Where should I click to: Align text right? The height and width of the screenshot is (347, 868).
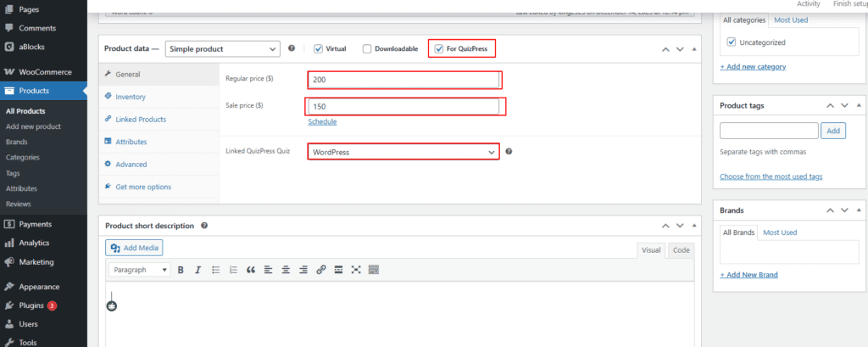tap(303, 270)
